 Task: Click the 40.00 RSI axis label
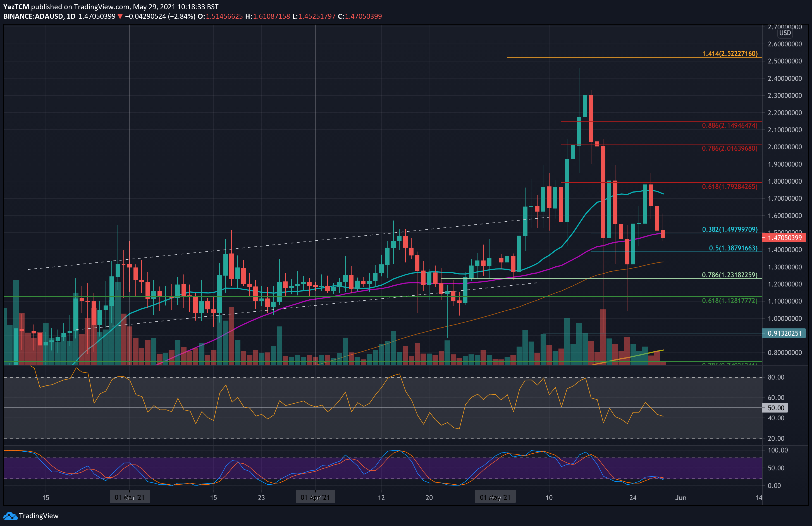point(776,418)
